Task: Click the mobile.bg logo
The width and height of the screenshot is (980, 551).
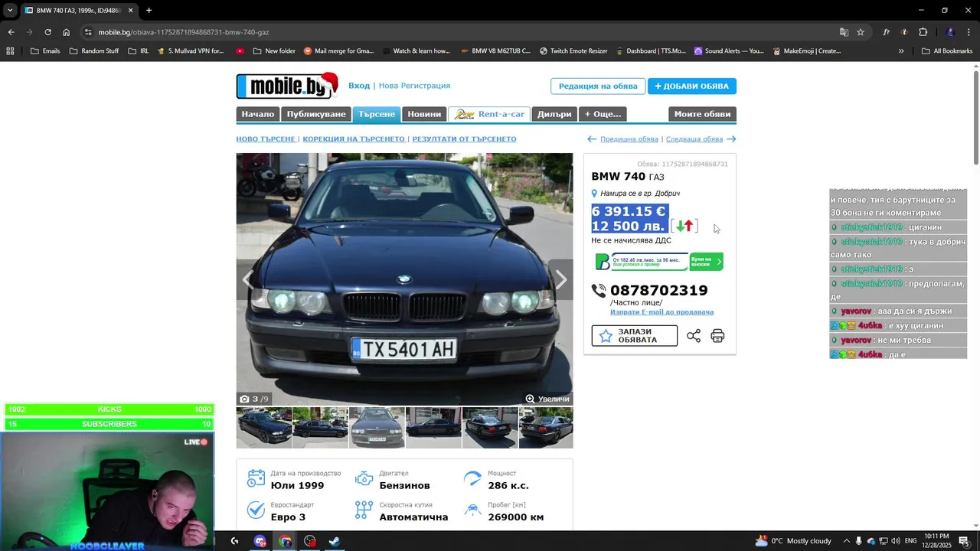Action: 287,86
